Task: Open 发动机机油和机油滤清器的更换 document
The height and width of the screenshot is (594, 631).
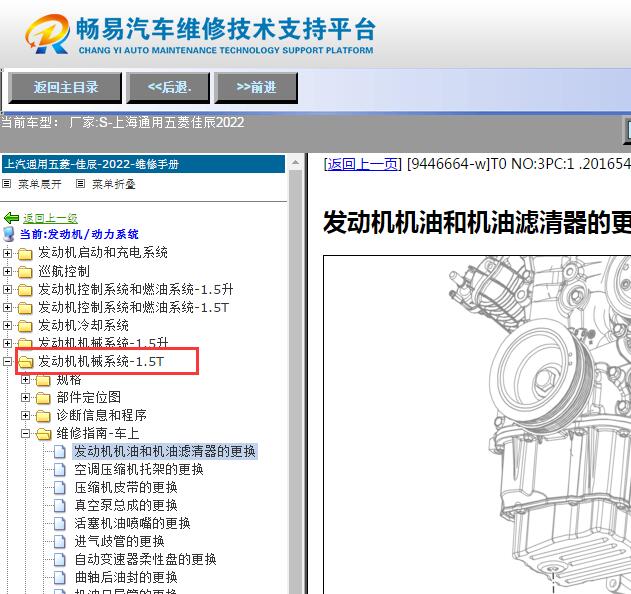Action: [x=165, y=452]
